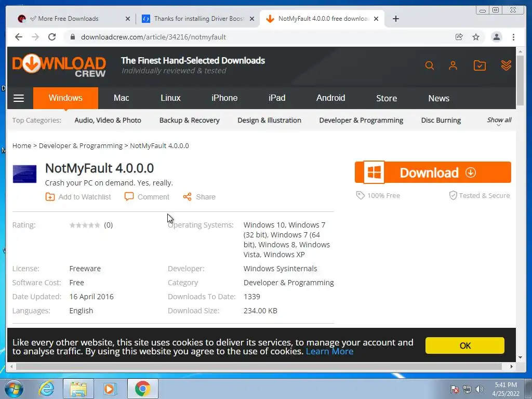This screenshot has width=532, height=399.
Task: Open the user account icon on Download Crew
Action: pos(453,65)
